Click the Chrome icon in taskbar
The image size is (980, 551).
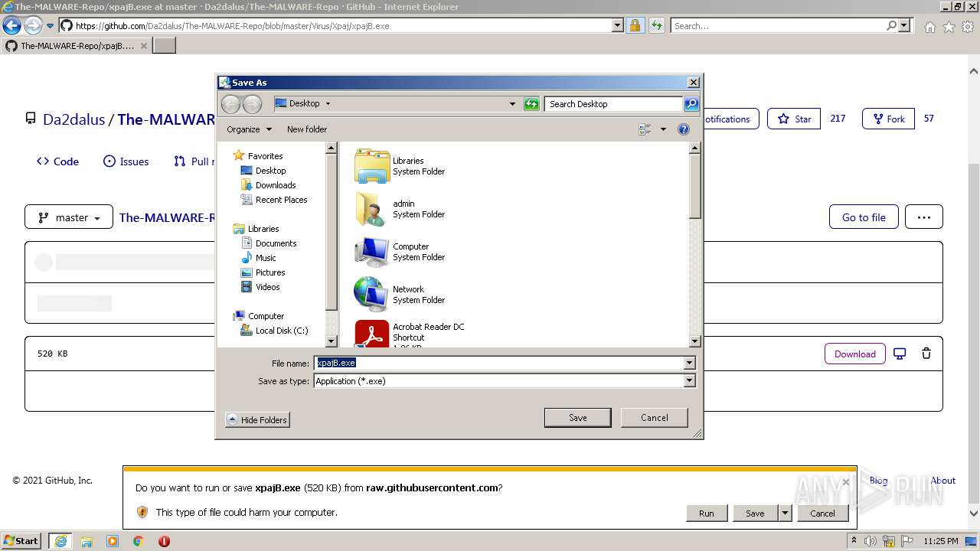tap(138, 541)
